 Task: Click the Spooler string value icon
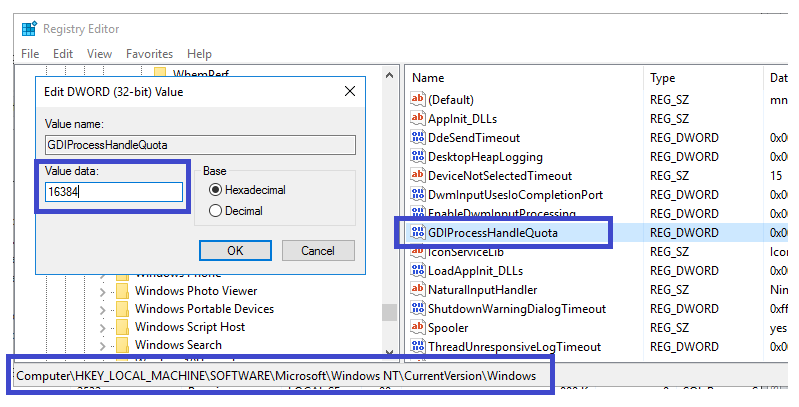coord(418,327)
